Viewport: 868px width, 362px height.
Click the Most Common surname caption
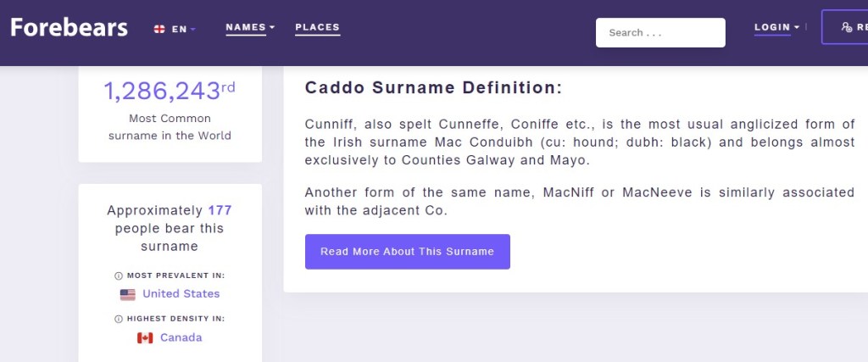coord(170,127)
